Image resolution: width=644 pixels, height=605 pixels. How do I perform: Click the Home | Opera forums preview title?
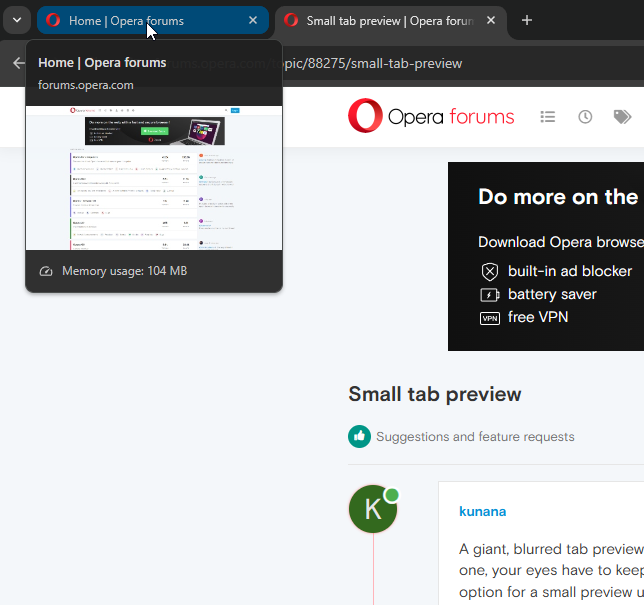point(102,62)
